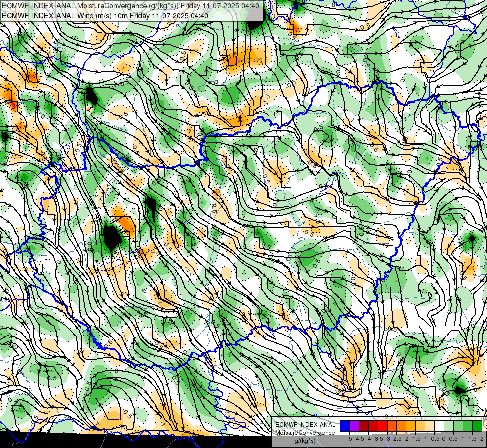Click the -4.5 value on the legend scale
487x448 pixels.
coord(359,439)
